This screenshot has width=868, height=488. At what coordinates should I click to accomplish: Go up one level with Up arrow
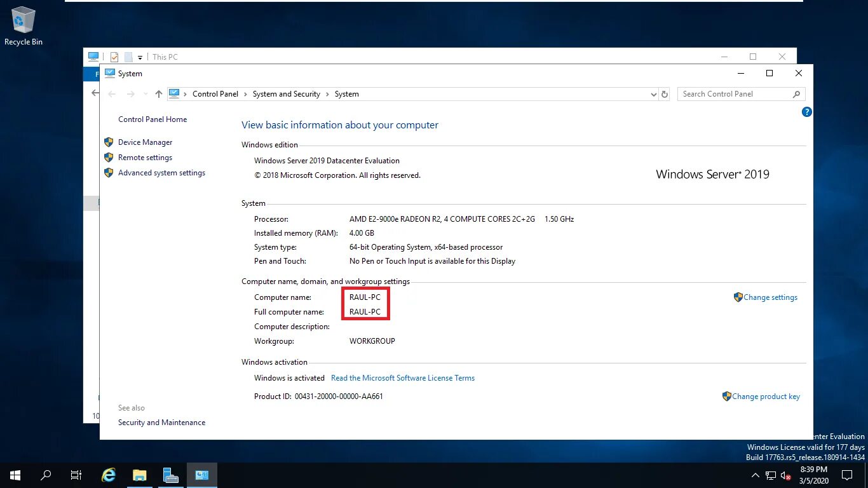click(x=159, y=94)
